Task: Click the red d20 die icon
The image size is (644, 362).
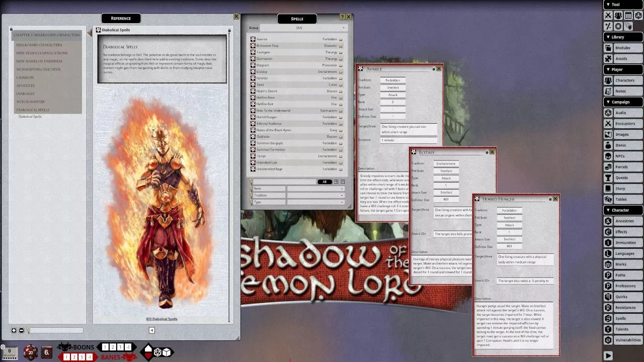Action: pos(31,352)
